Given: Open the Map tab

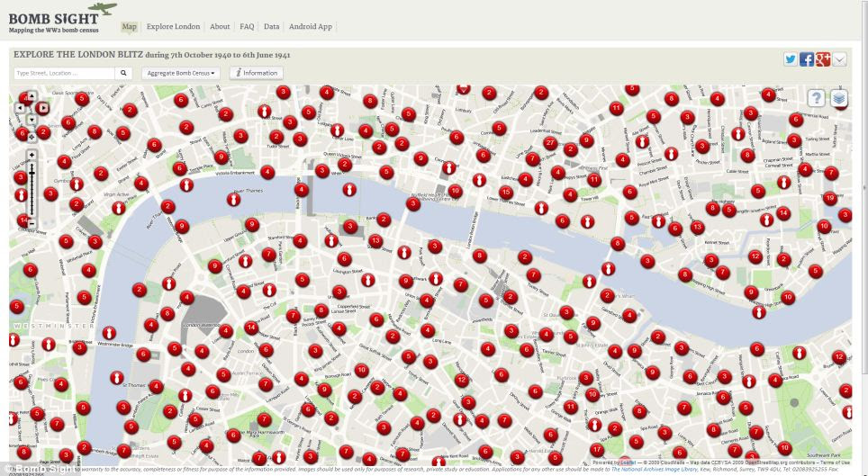Looking at the screenshot, I should pyautogui.click(x=129, y=27).
